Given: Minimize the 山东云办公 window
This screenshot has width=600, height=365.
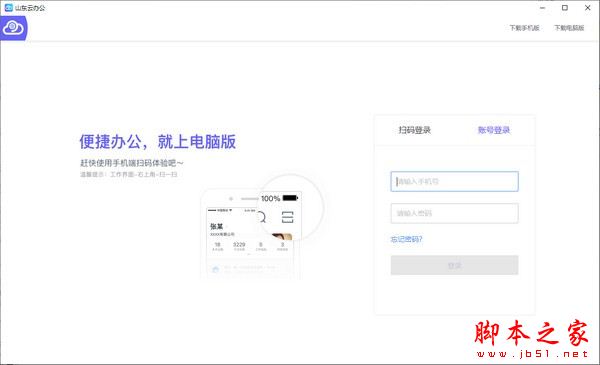Looking at the screenshot, I should point(543,8).
